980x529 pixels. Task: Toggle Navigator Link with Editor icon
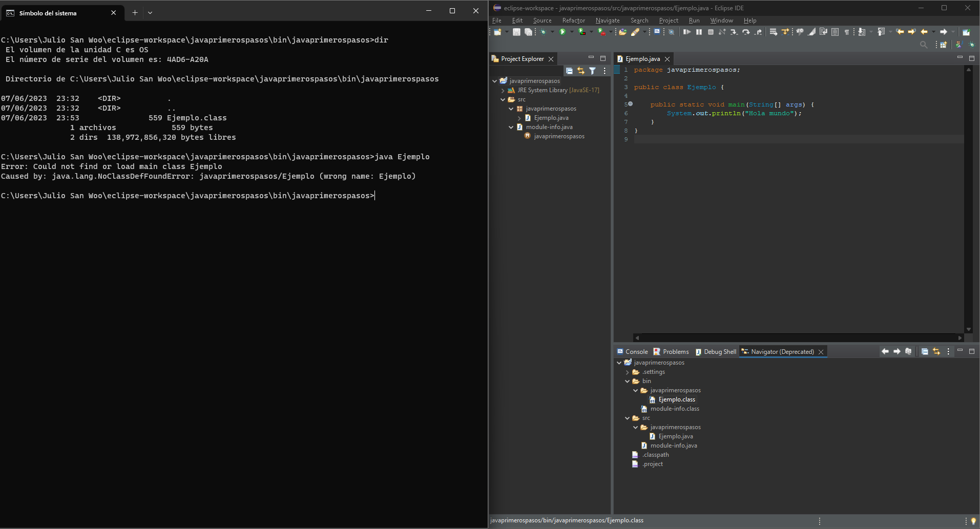pyautogui.click(x=936, y=351)
